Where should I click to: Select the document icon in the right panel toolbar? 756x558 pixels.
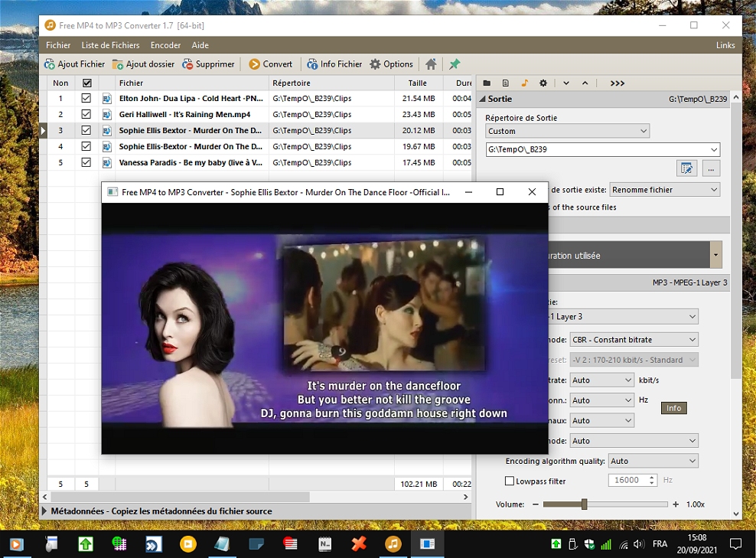[x=505, y=83]
